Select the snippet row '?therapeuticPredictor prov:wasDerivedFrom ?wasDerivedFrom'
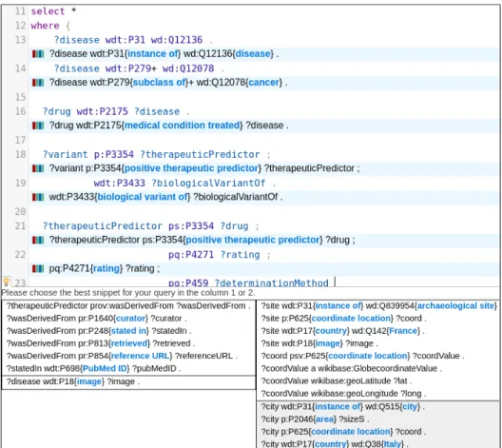The width and height of the screenshot is (502, 448). (128, 306)
